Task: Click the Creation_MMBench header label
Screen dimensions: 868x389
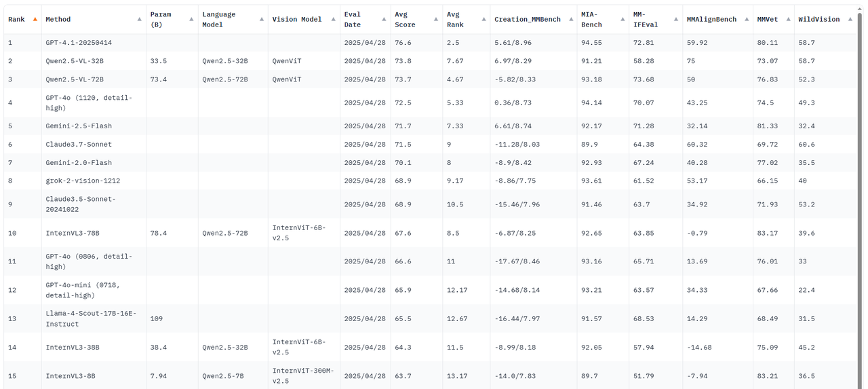Action: (528, 19)
